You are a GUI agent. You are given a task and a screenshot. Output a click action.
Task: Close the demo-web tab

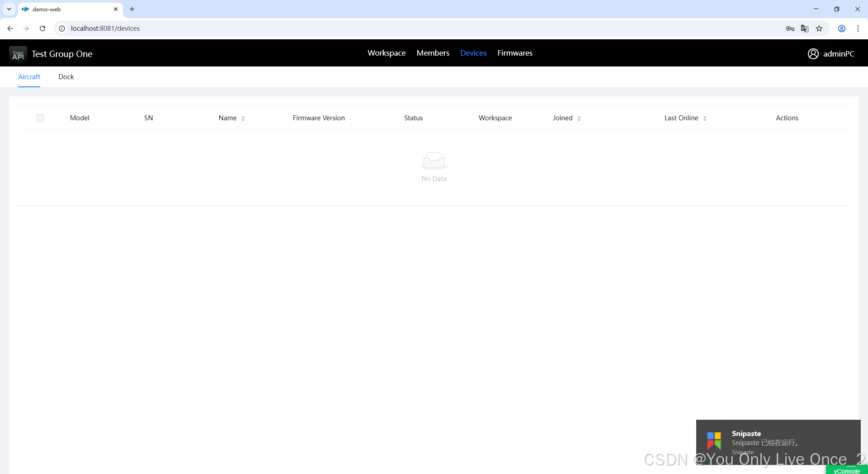pyautogui.click(x=116, y=9)
